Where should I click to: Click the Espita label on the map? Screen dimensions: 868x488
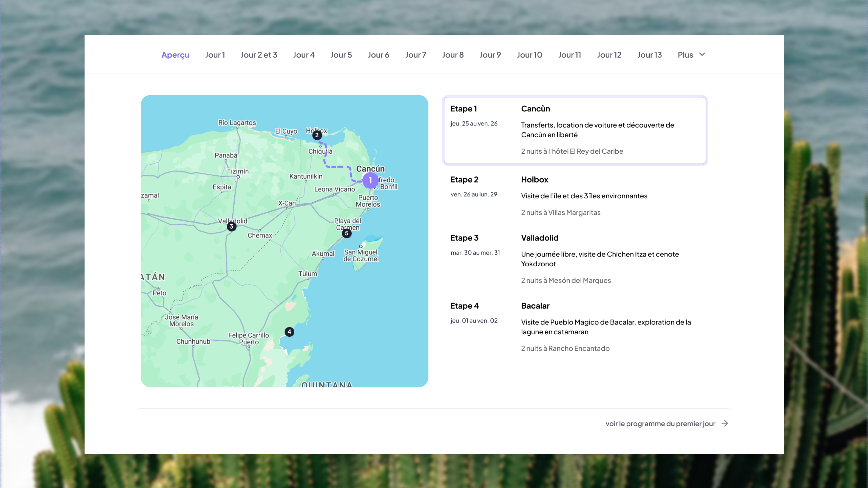pyautogui.click(x=222, y=187)
